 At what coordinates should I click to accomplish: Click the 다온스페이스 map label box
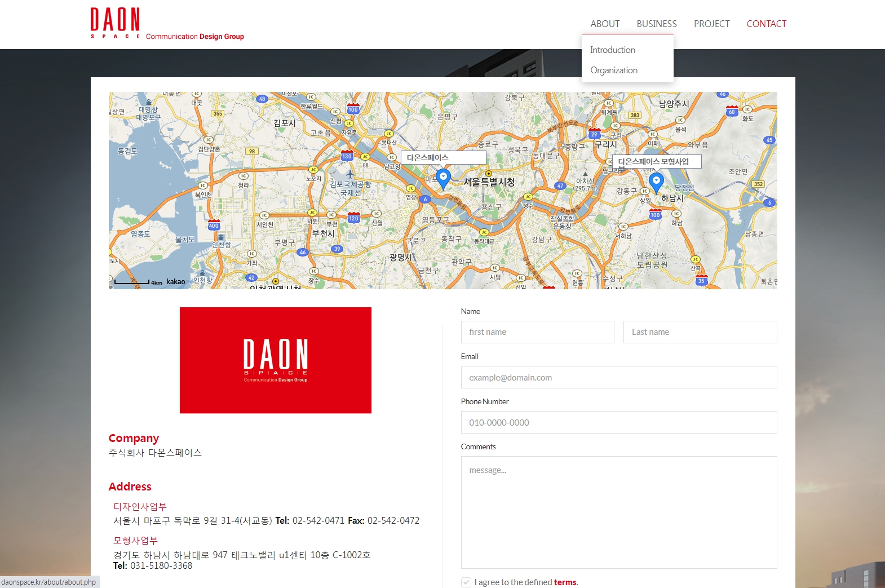click(x=443, y=158)
